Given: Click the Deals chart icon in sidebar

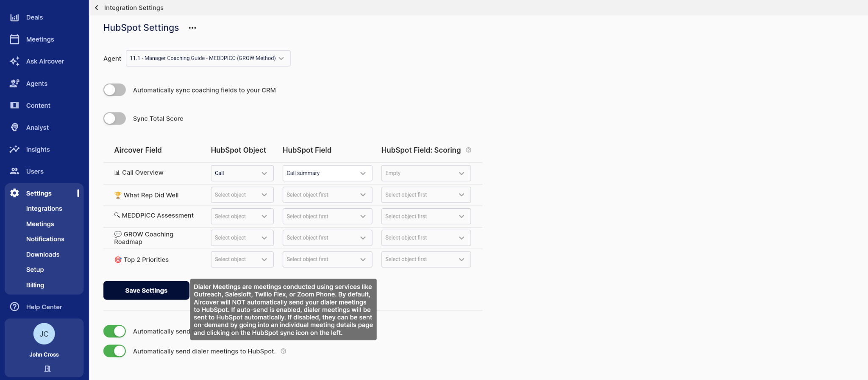Looking at the screenshot, I should (14, 17).
